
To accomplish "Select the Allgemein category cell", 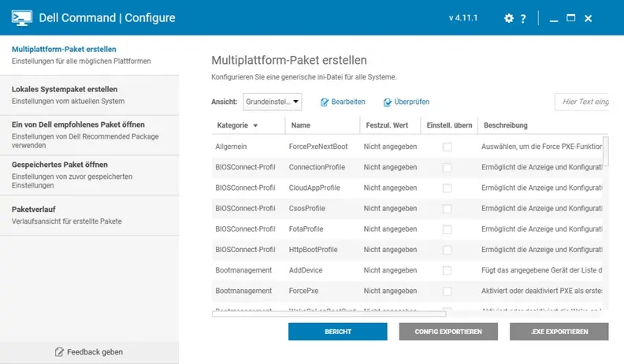I will (231, 147).
